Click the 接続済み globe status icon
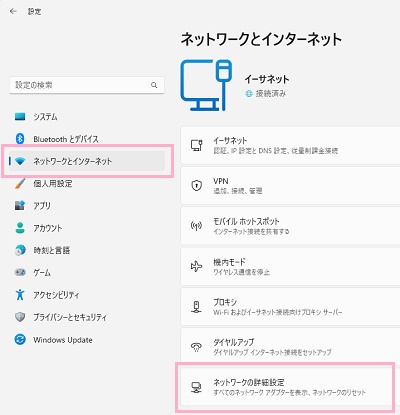Image resolution: width=400 pixels, height=415 pixels. (249, 94)
